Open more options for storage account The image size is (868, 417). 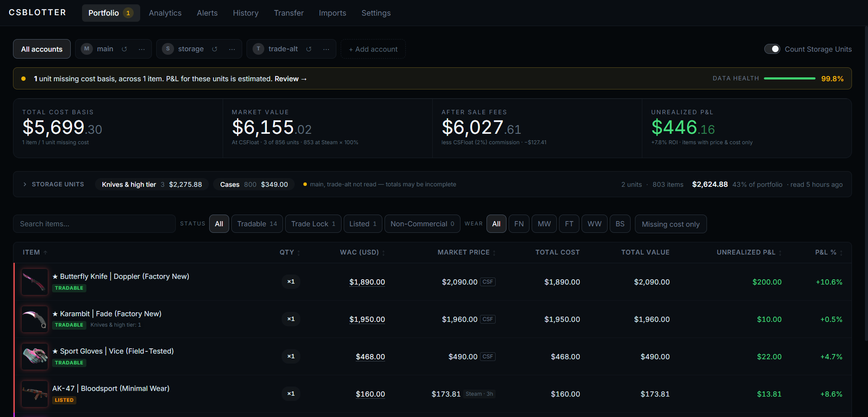point(232,49)
